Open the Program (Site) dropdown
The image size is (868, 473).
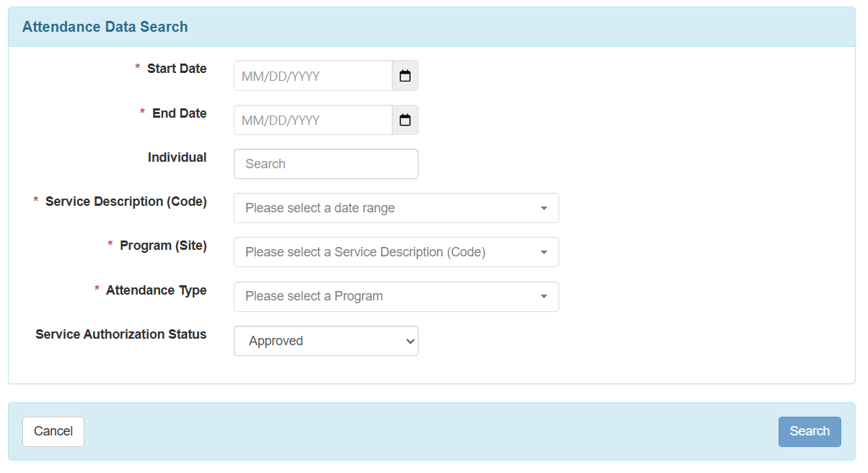tap(396, 252)
